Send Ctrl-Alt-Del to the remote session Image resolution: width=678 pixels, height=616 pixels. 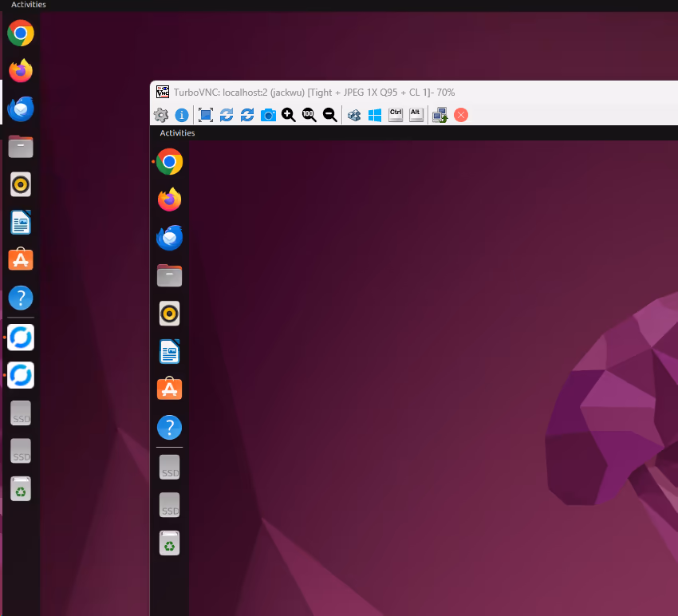(353, 115)
